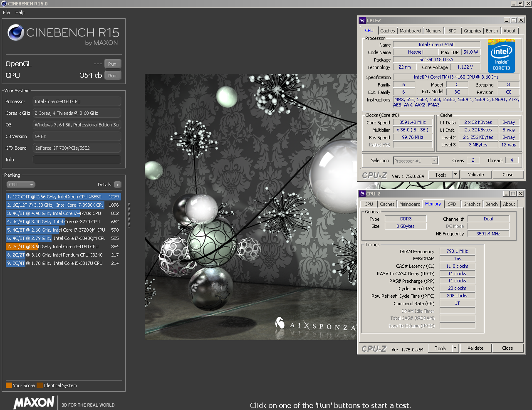Select the Intel Xeon X5650 ranking entry

pyautogui.click(x=62, y=197)
